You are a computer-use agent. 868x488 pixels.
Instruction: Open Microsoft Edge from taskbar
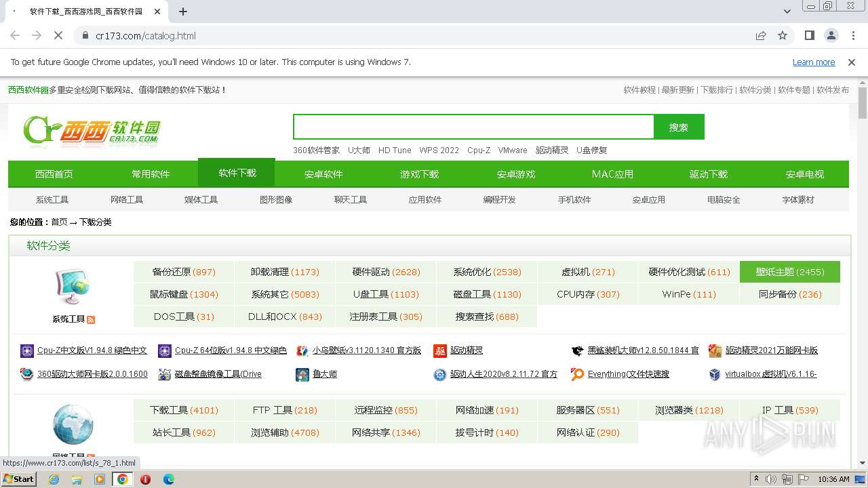[x=168, y=479]
